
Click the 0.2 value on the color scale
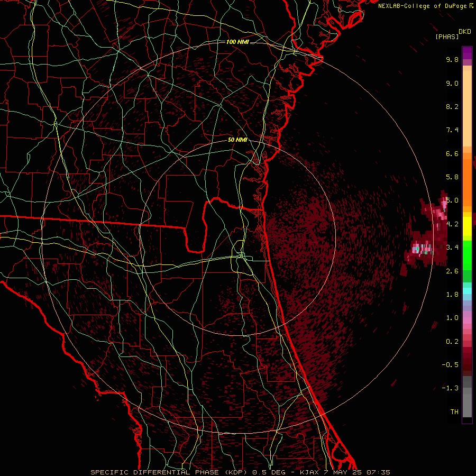[452, 342]
